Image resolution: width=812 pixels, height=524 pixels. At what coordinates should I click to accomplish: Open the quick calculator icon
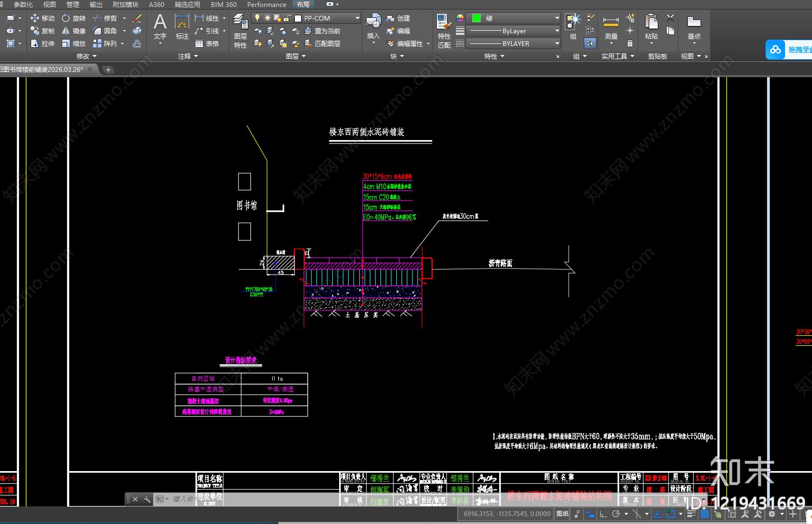coord(630,43)
